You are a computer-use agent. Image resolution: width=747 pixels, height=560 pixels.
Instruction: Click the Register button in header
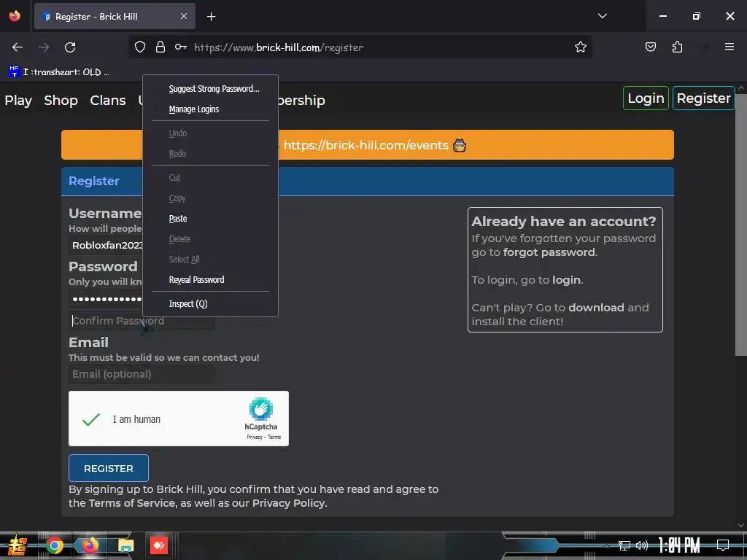704,98
